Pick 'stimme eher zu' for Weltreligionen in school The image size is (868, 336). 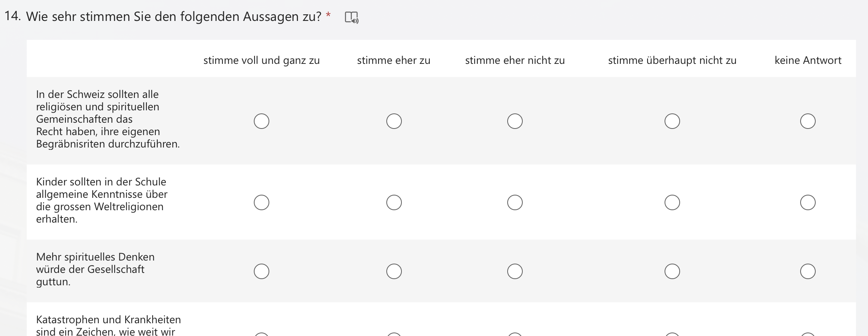pyautogui.click(x=394, y=202)
